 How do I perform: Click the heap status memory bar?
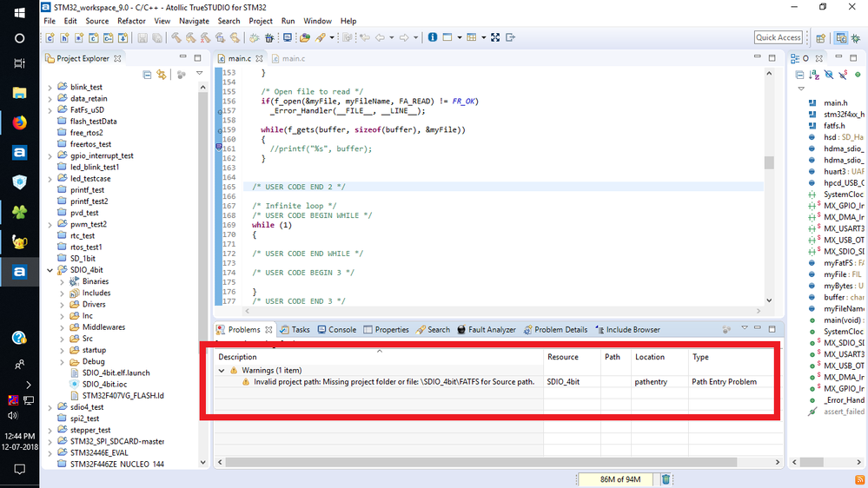click(615, 479)
